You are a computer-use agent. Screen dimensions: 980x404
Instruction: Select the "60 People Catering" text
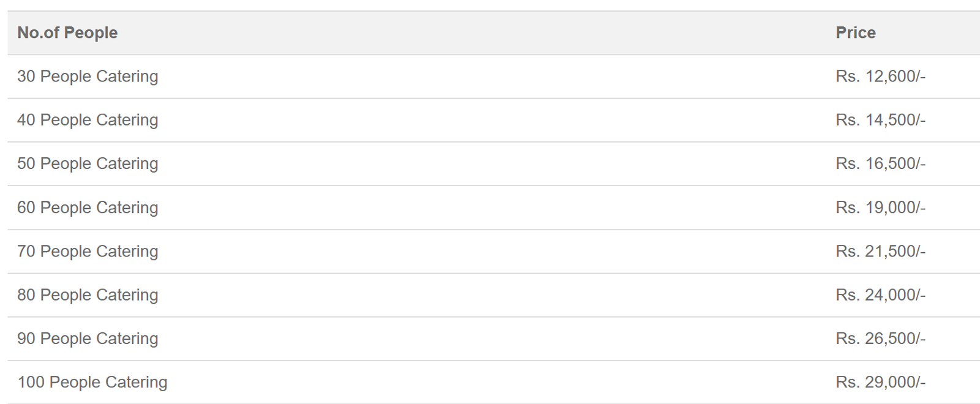tap(88, 208)
